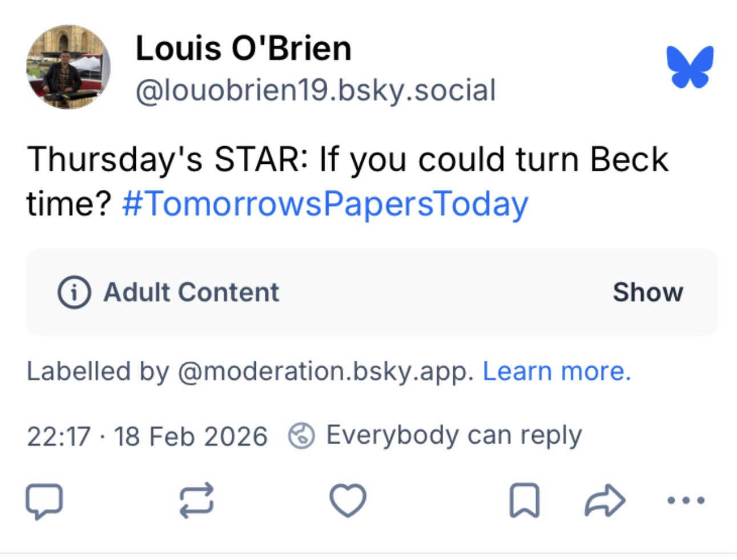Viewport: 737px width, 560px height.
Task: Share the post using the arrow icon
Action: click(605, 501)
